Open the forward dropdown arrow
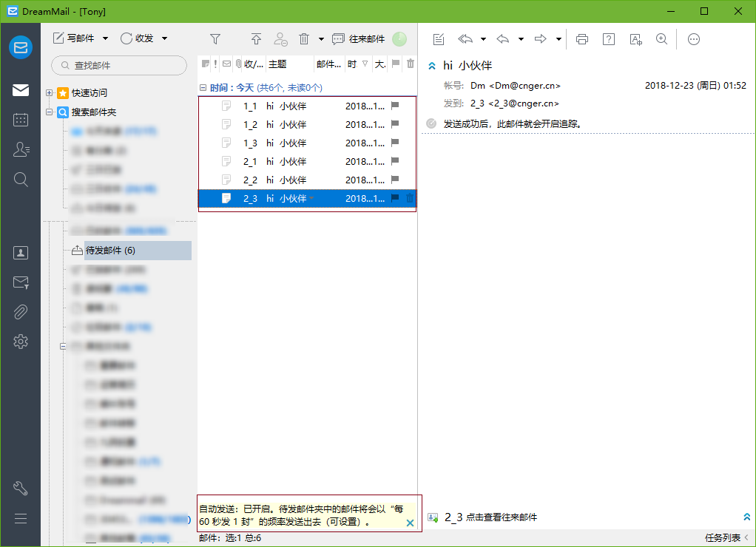756x547 pixels. click(x=558, y=39)
